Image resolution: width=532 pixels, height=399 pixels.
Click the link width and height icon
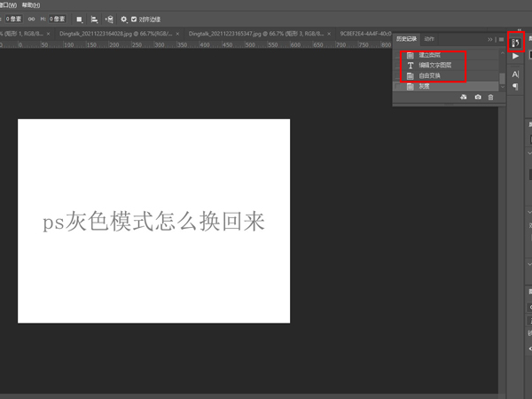click(x=31, y=19)
